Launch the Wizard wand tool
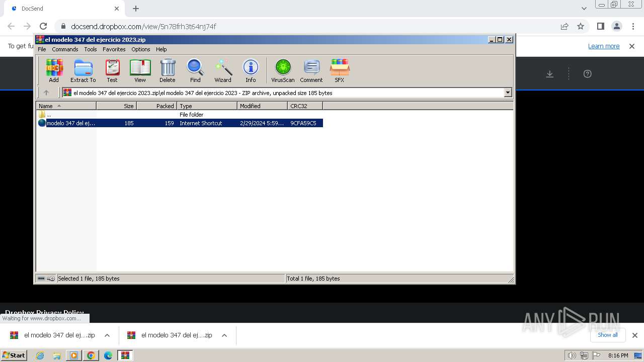This screenshot has width=644, height=362. pos(223,70)
